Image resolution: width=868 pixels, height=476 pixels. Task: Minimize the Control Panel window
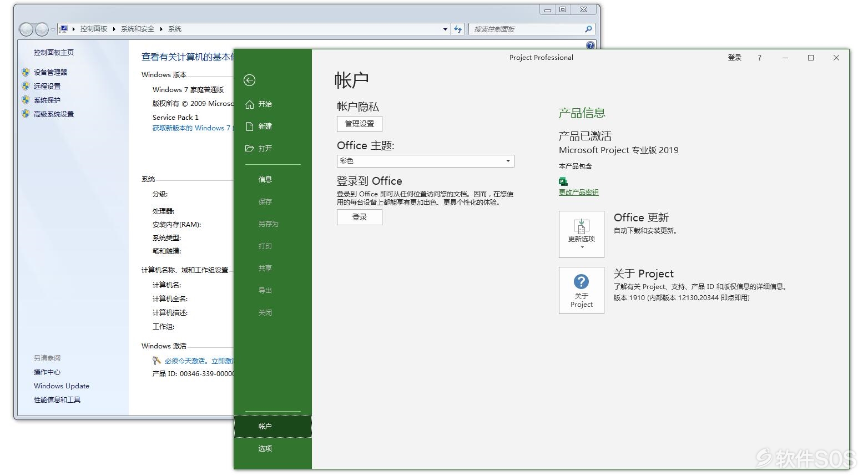548,10
